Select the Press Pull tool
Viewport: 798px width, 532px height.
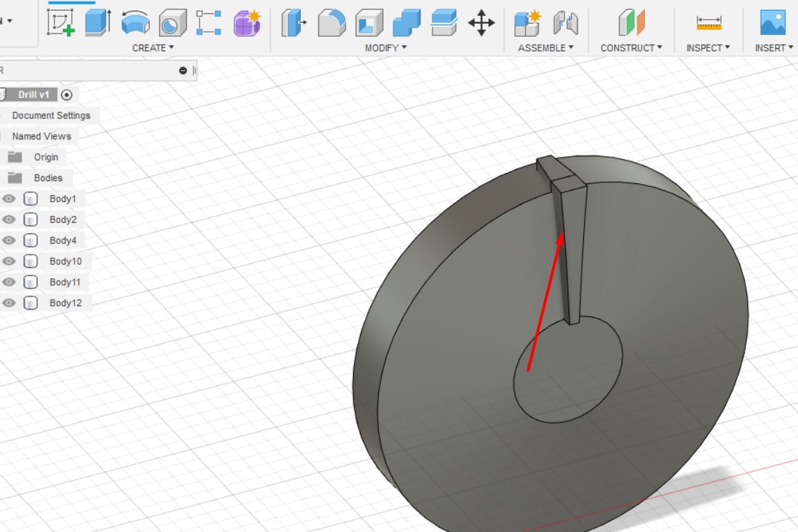pyautogui.click(x=294, y=23)
